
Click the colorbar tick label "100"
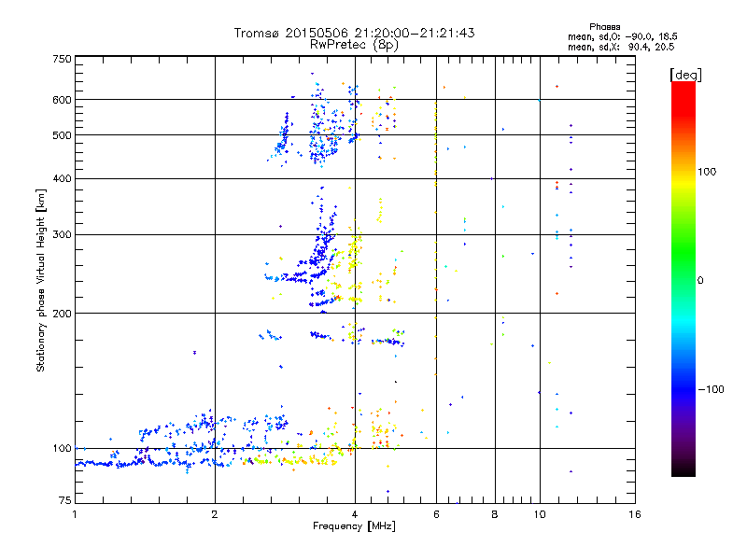tap(707, 172)
